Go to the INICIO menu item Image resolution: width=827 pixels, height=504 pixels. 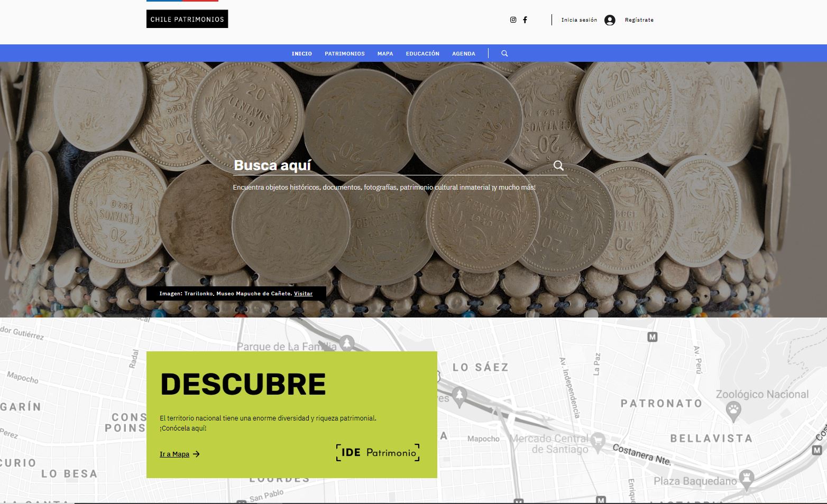tap(302, 53)
